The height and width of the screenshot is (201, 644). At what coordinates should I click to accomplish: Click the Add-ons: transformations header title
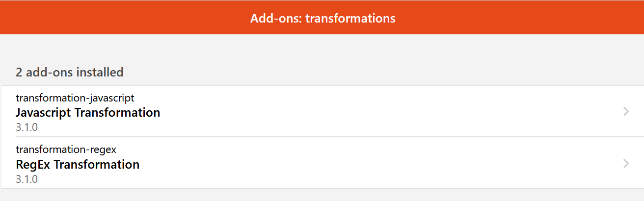322,18
